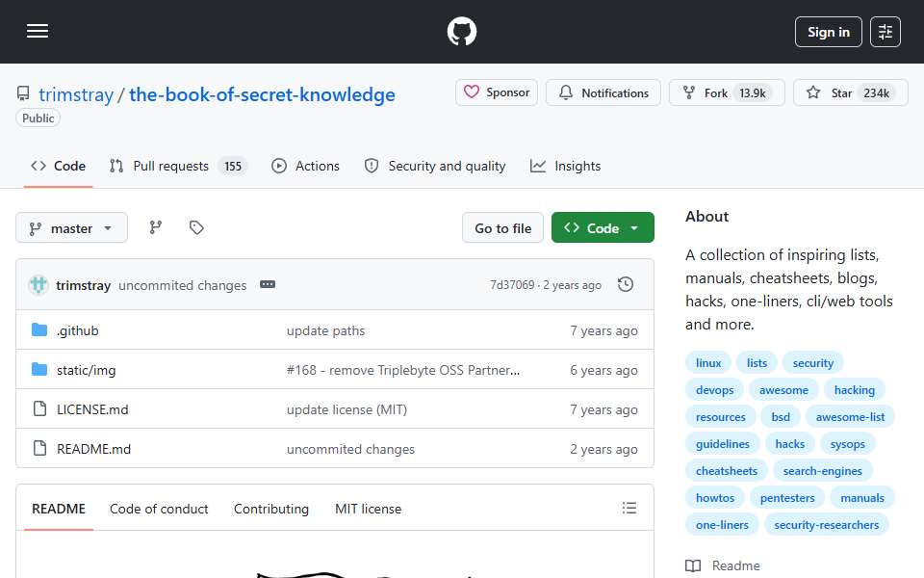This screenshot has width=924, height=578.
Task: Open Security and quality tab
Action: coord(435,167)
